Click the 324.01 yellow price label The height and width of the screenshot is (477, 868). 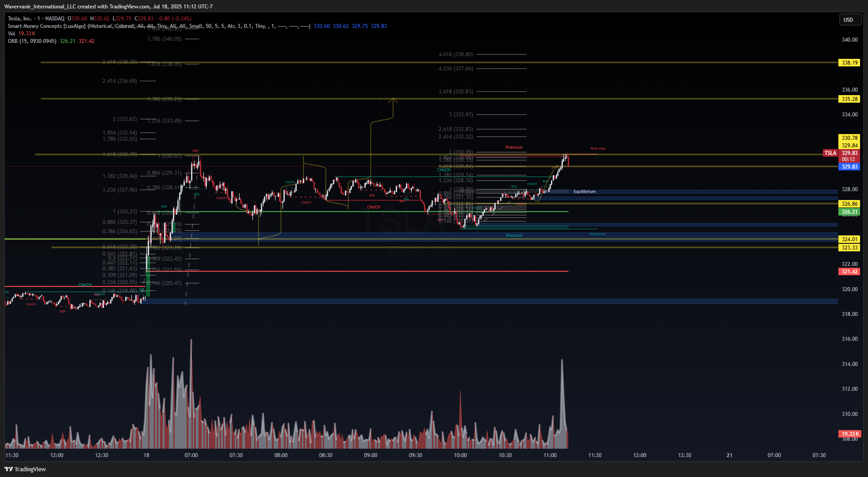point(849,239)
